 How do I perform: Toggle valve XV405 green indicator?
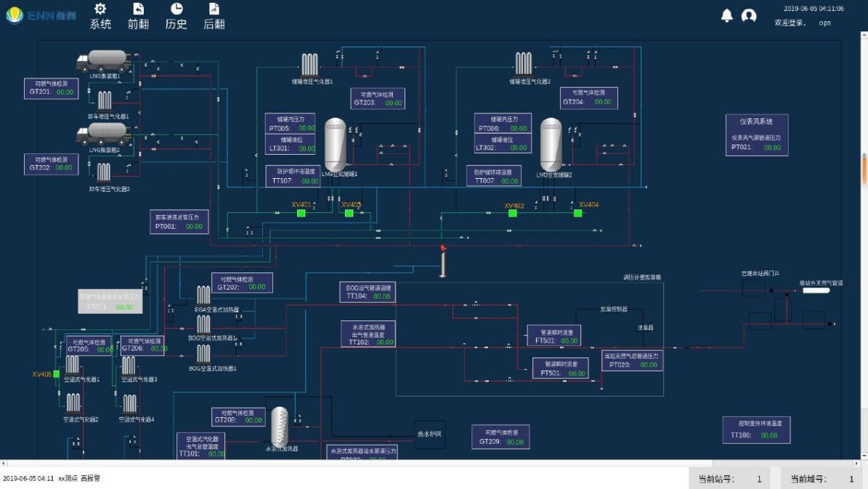point(56,374)
